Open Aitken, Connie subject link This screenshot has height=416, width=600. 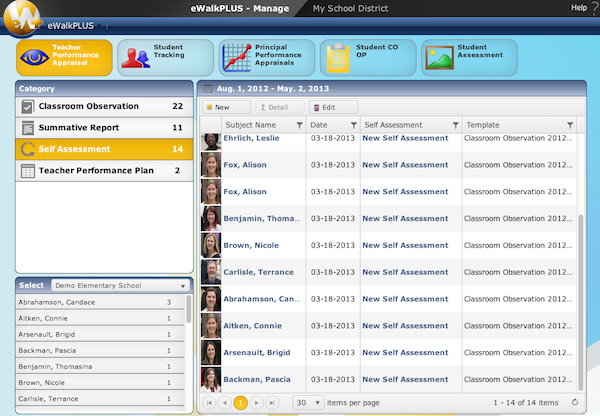(x=253, y=326)
